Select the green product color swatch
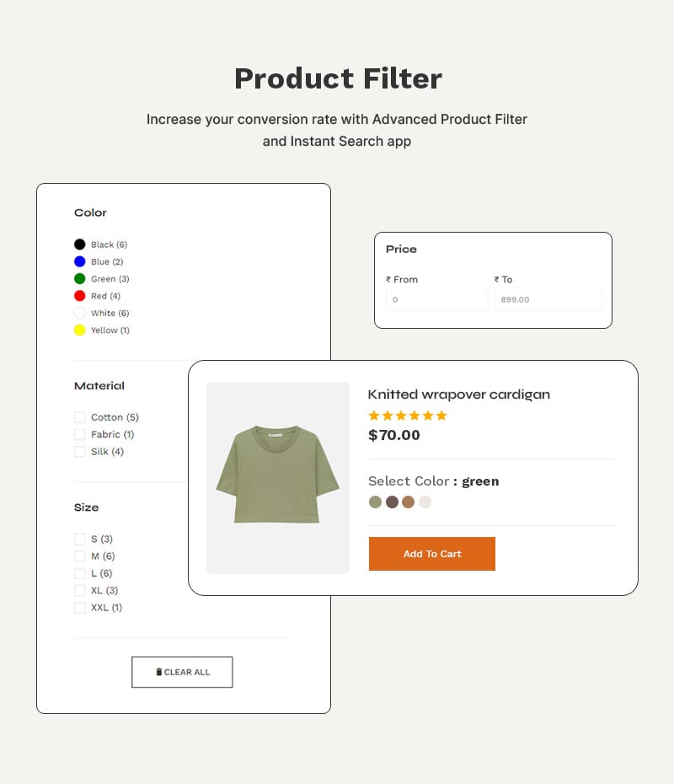This screenshot has width=674, height=784. click(374, 502)
